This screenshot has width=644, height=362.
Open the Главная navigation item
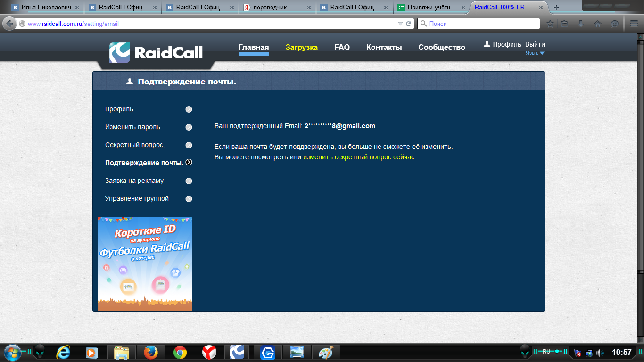(x=254, y=47)
